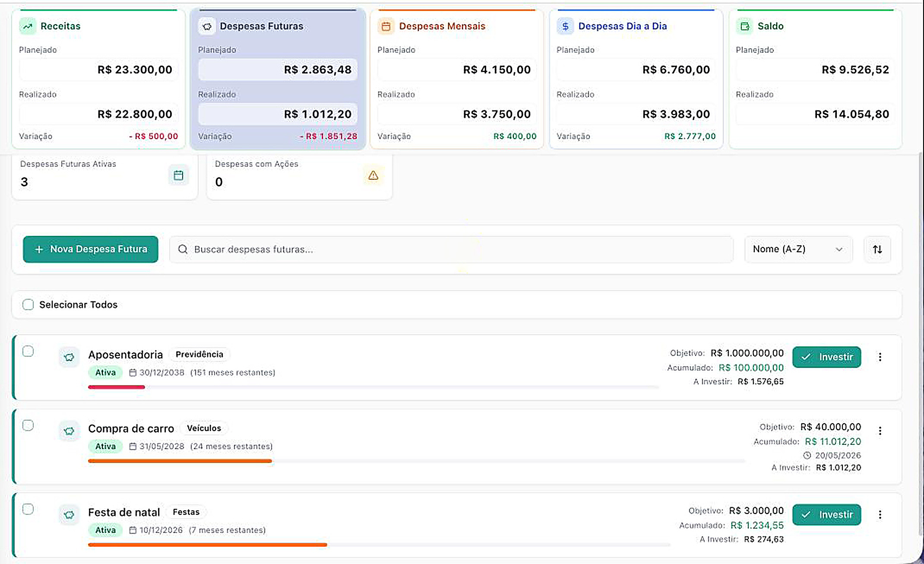Click Compra de carro accumulated R$ 11.012,20
Image resolution: width=924 pixels, height=564 pixels.
pyautogui.click(x=833, y=442)
